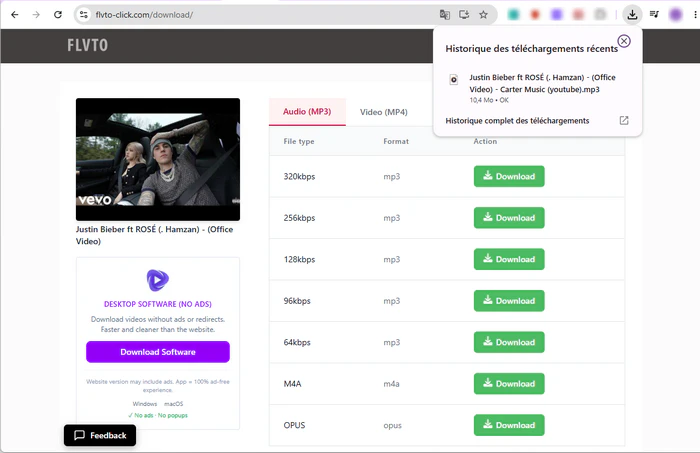Click the opus format cell
This screenshot has height=453, width=700.
click(392, 426)
